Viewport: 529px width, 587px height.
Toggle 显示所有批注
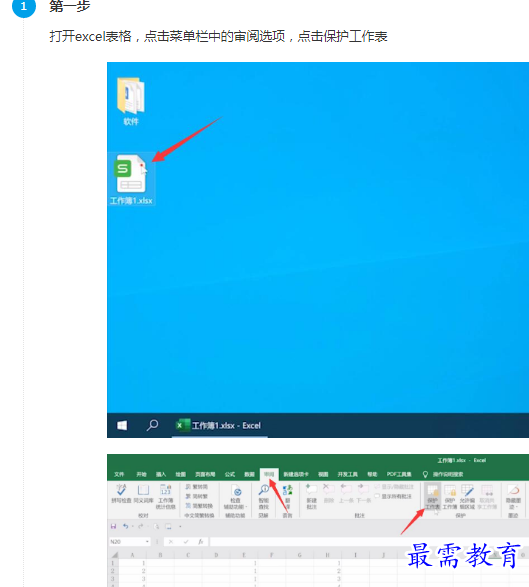pos(393,496)
